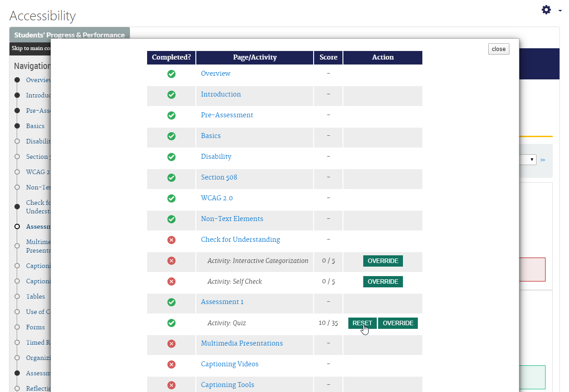Click green checkmark in Pre-Assessment row
The height and width of the screenshot is (392, 569).
171,115
